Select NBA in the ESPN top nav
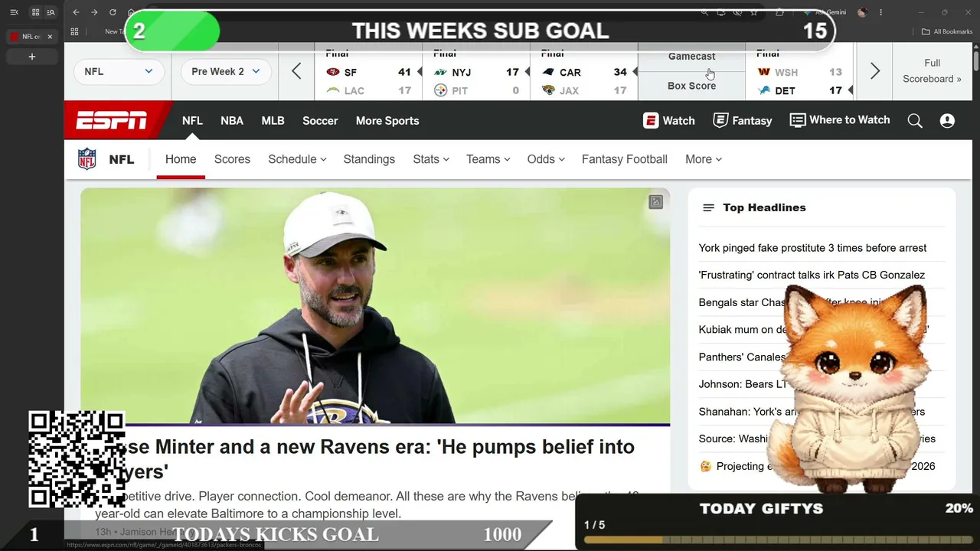The height and width of the screenshot is (551, 980). click(x=232, y=121)
